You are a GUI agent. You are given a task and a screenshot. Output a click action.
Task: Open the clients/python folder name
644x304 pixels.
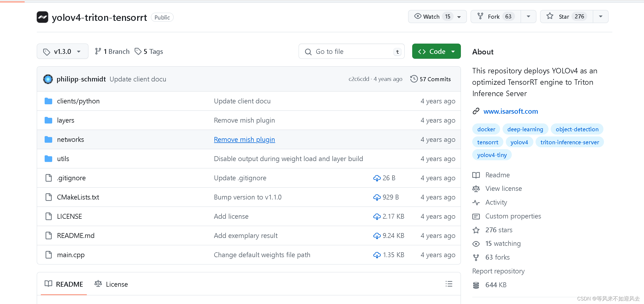[x=78, y=101]
